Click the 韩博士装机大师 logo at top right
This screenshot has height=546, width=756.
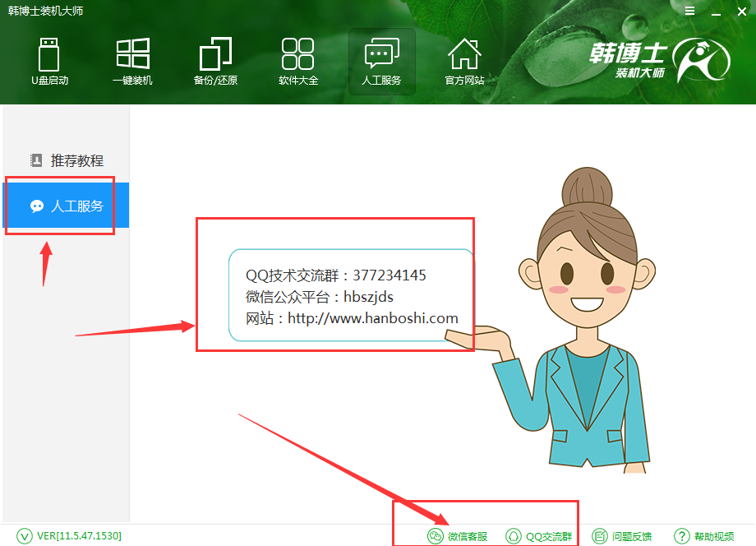(659, 62)
